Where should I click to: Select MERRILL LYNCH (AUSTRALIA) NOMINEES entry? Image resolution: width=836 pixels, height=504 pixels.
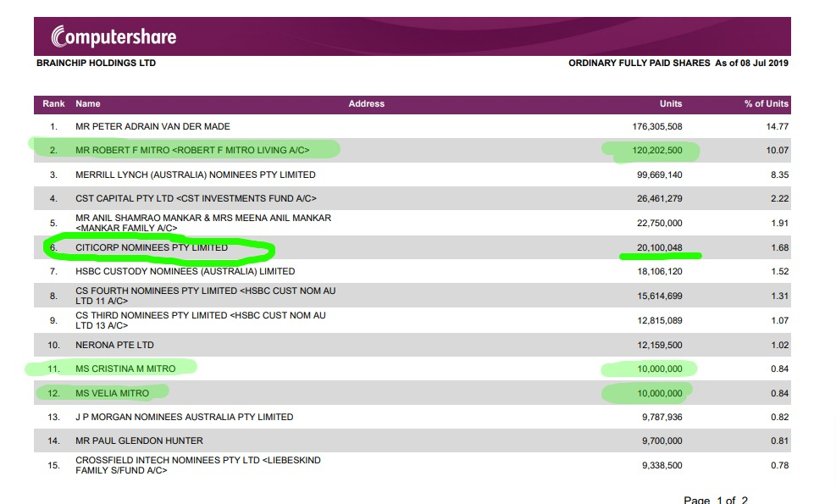click(x=195, y=174)
